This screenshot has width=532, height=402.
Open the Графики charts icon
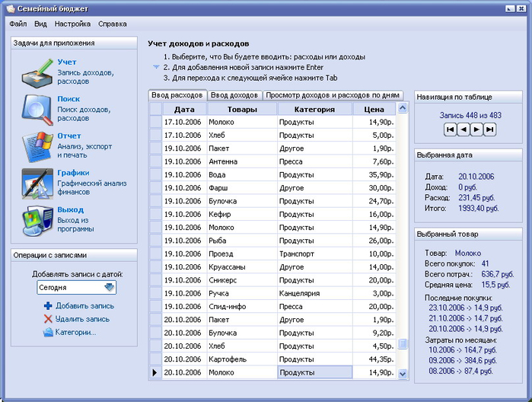36,183
